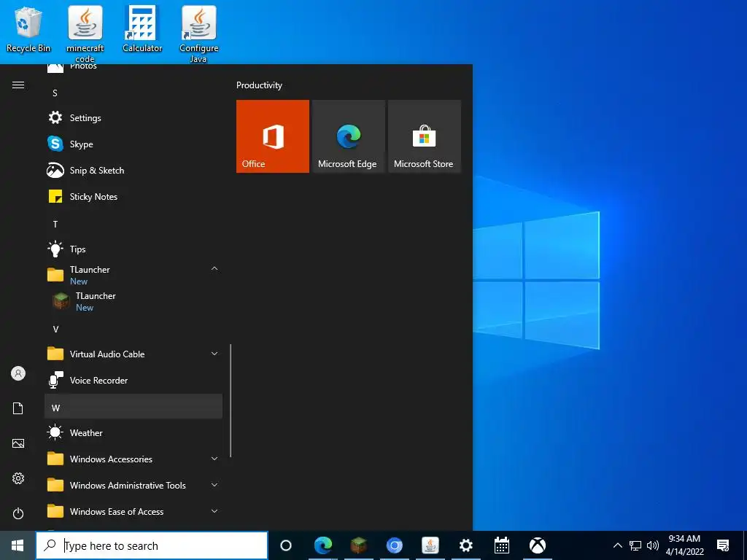Open the network icon in system tray

click(635, 545)
